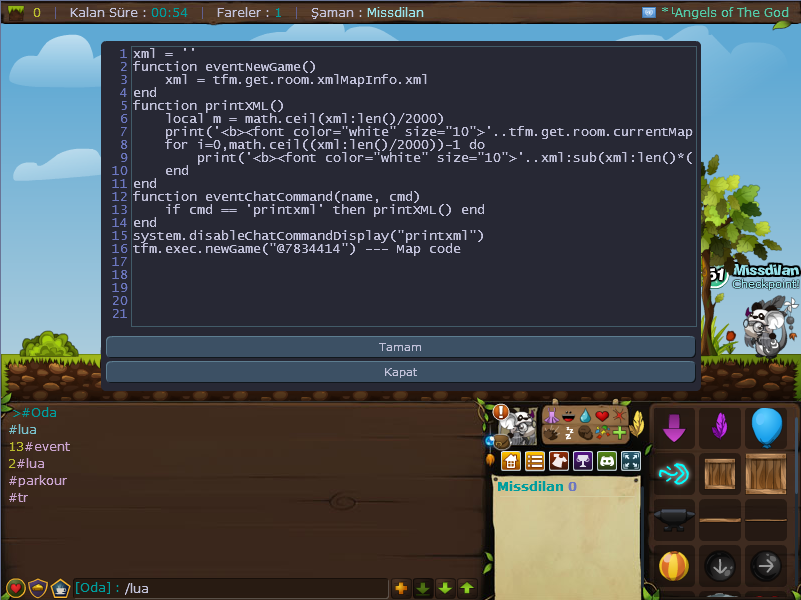Click the orange exclamation alert badge
This screenshot has height=600, width=801.
click(501, 412)
